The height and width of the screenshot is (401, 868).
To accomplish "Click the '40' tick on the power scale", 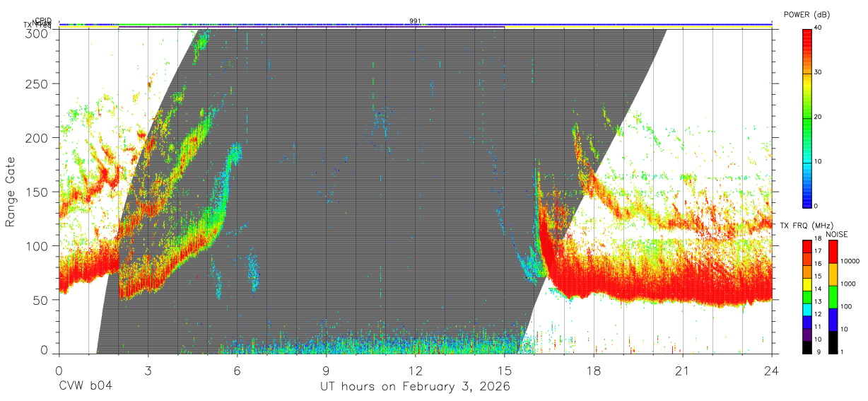I will (818, 28).
